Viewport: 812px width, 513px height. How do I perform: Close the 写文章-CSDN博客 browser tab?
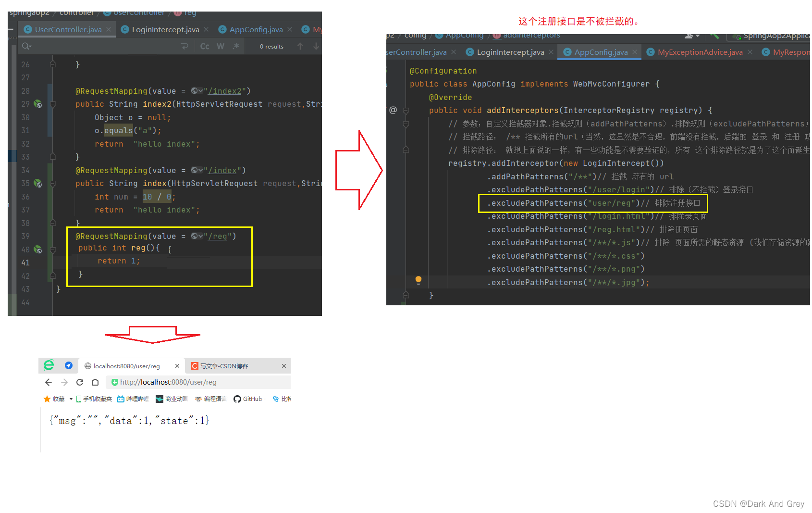pos(284,366)
